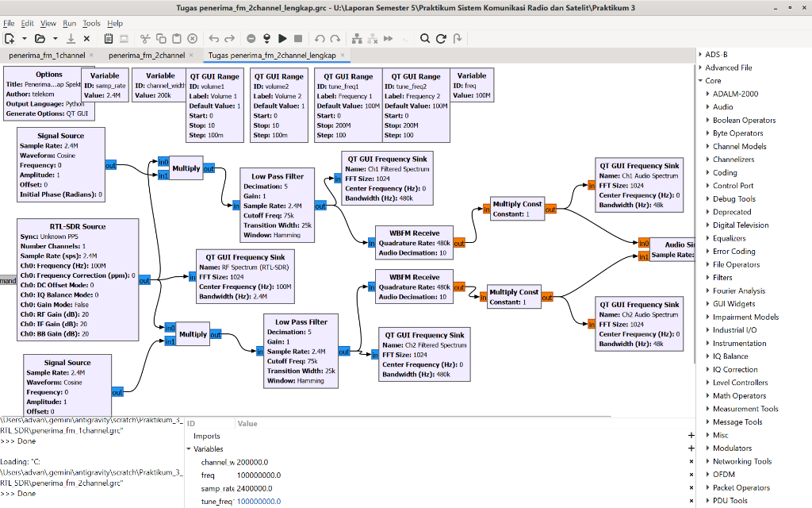
Task: Click the canvas vertical scrollbar
Action: click(695, 213)
